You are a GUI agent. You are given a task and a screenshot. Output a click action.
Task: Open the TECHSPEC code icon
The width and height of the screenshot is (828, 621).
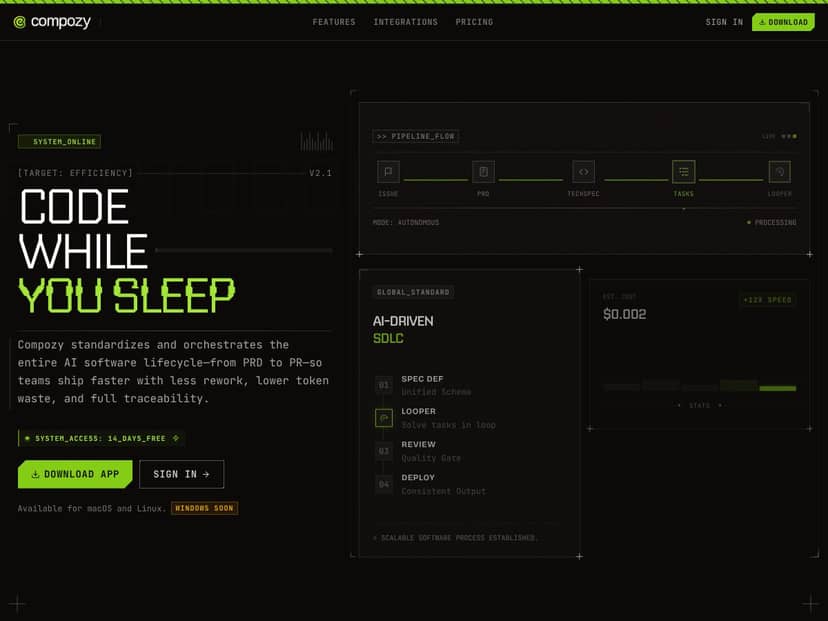point(584,171)
